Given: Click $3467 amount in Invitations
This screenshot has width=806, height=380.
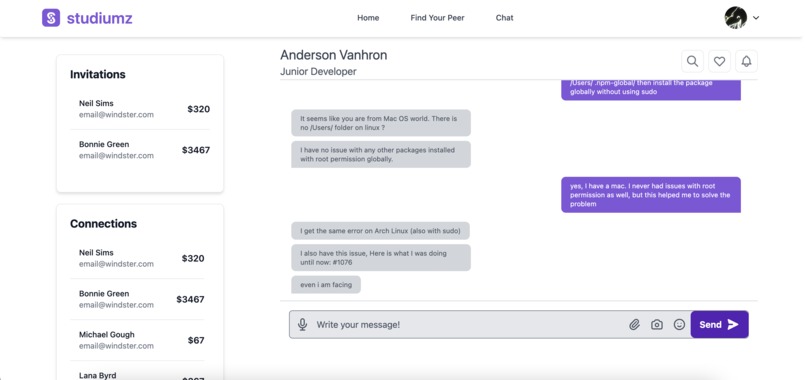Looking at the screenshot, I should pyautogui.click(x=196, y=150).
